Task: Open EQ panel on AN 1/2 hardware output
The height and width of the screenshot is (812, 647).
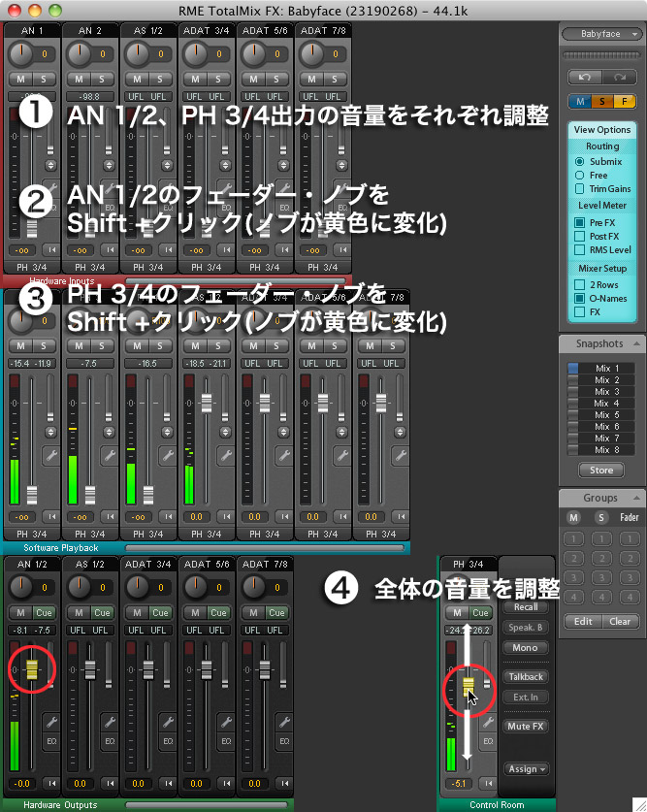Action: tap(52, 742)
